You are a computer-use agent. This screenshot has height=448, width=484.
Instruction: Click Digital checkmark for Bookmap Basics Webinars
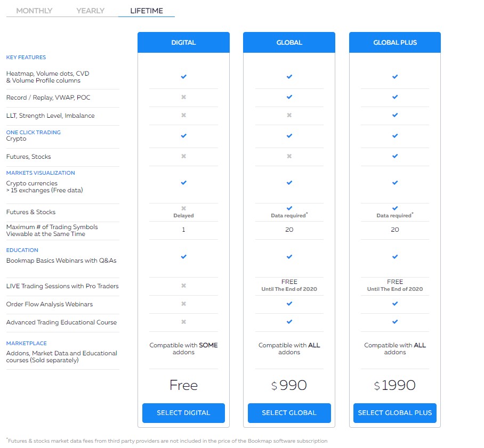click(184, 257)
